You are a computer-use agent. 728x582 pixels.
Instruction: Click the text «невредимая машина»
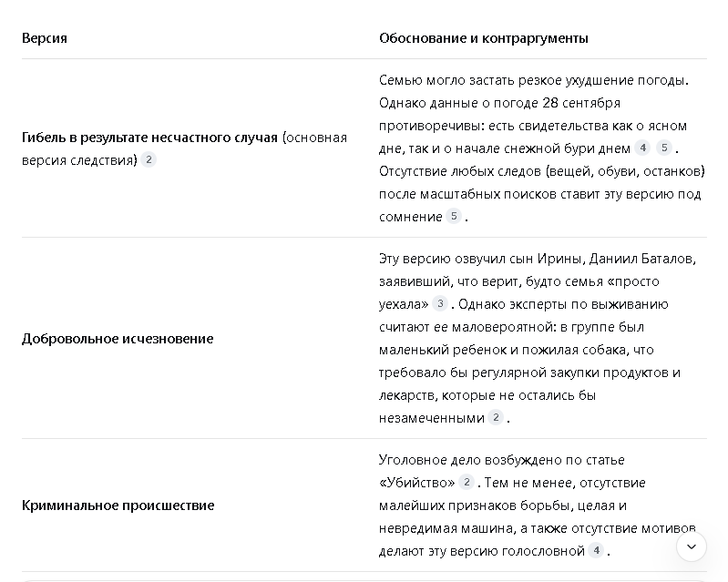click(x=446, y=528)
